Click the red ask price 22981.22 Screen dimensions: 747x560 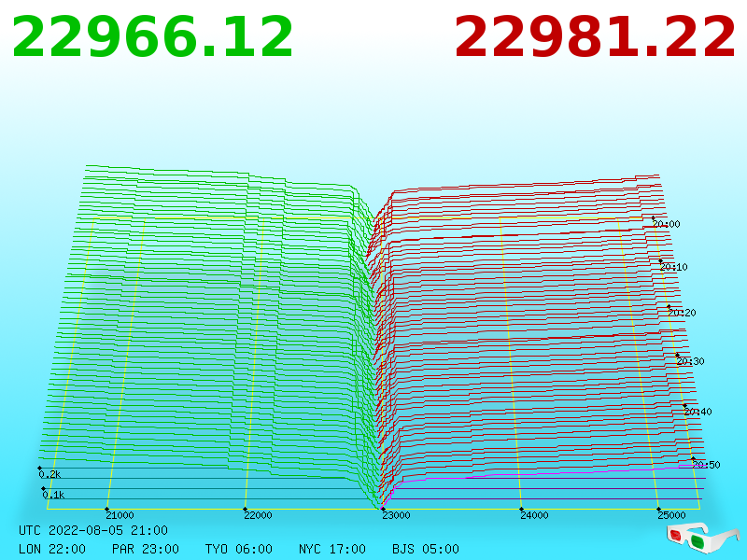coord(595,37)
